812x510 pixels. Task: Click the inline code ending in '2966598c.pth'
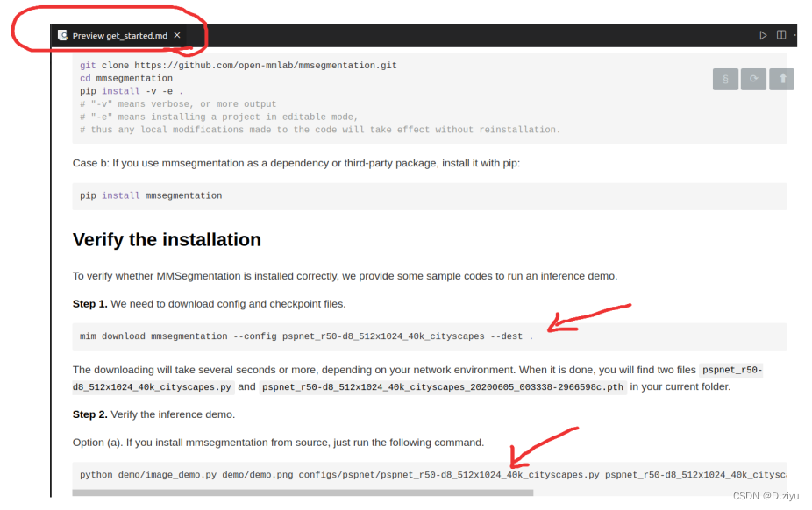point(443,387)
